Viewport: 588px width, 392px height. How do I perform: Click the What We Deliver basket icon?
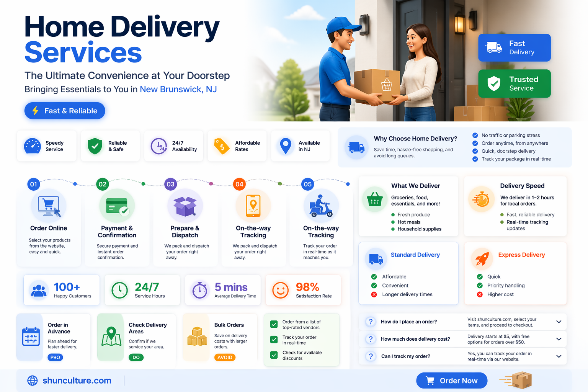[x=375, y=199]
